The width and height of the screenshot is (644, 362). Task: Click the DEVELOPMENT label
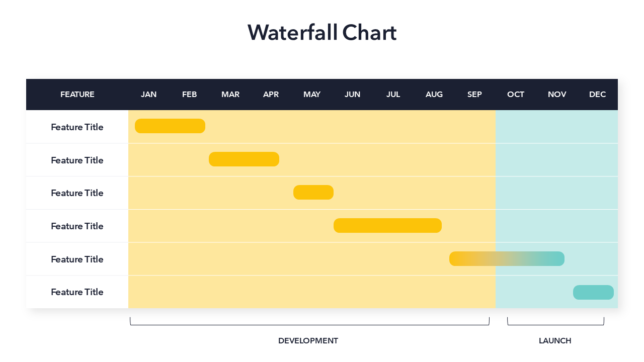[308, 341]
